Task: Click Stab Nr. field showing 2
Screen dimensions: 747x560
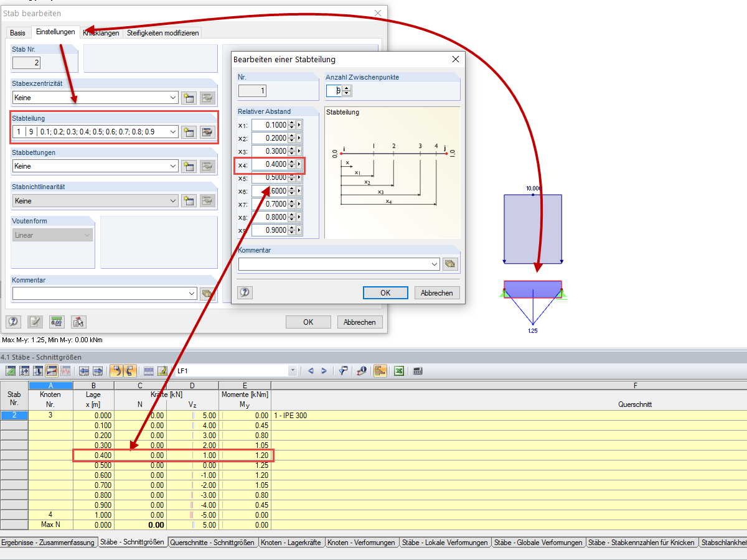Action: tap(27, 63)
